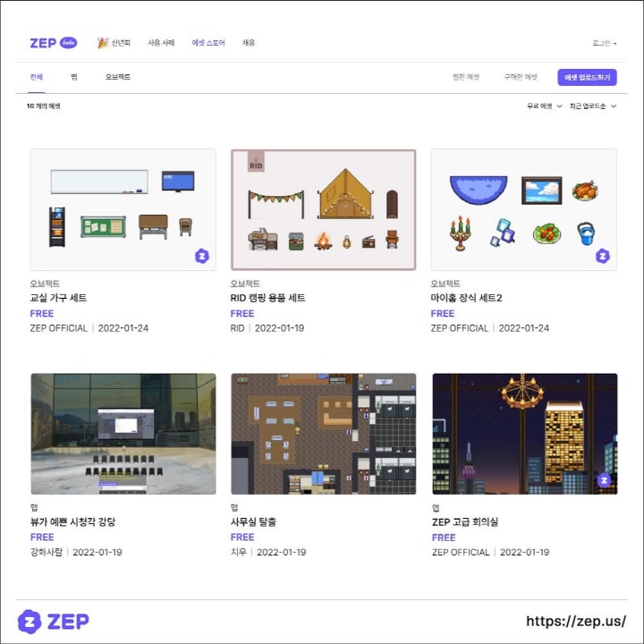This screenshot has height=644, width=644.
Task: Click the ZEP badge on 마이홈 장식 세트2 thumbnail
Action: (603, 256)
